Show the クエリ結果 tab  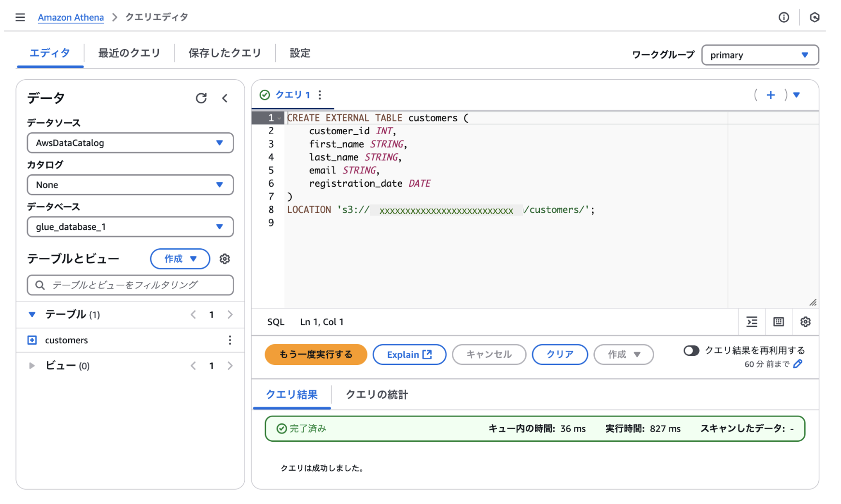pyautogui.click(x=292, y=395)
